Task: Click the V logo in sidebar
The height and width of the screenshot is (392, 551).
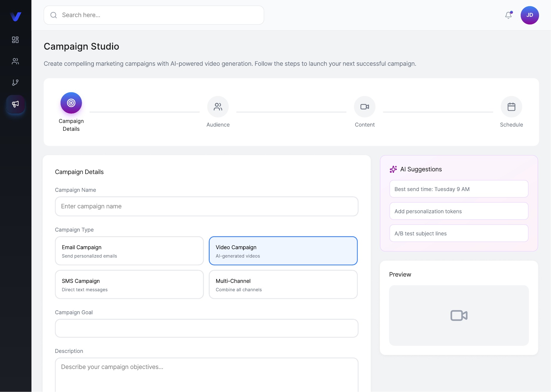Action: [16, 16]
